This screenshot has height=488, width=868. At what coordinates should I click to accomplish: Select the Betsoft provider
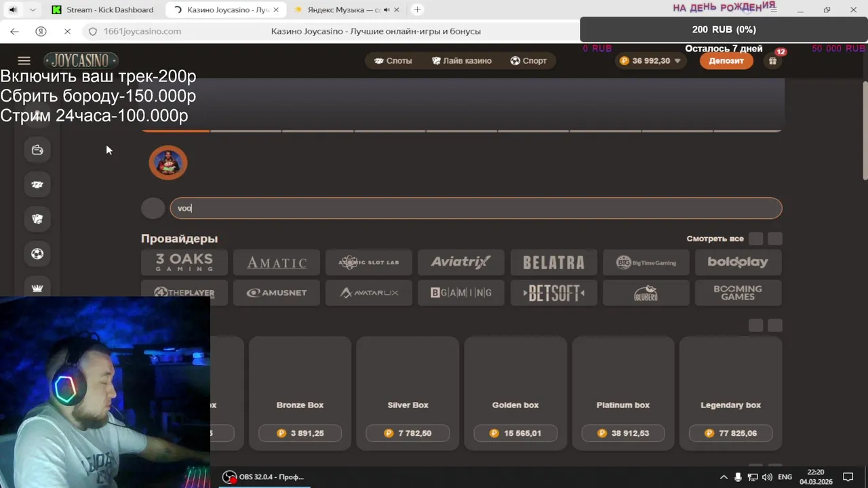point(554,293)
